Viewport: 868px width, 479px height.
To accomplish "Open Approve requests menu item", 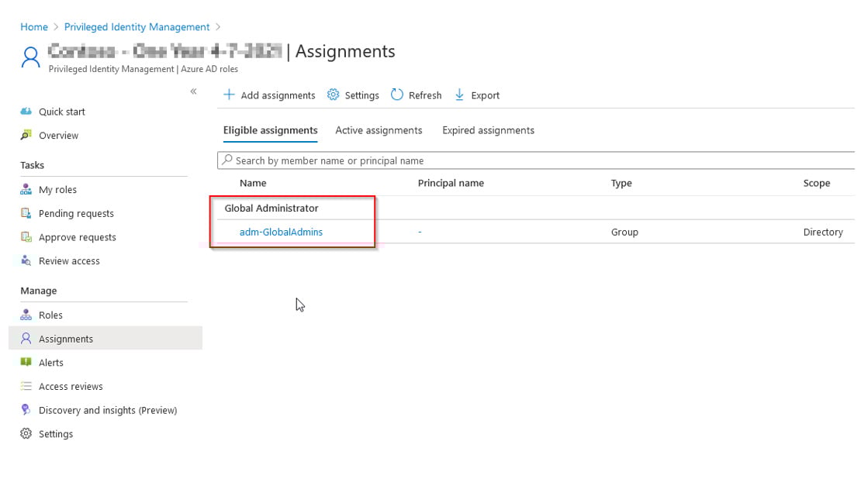I will 78,237.
